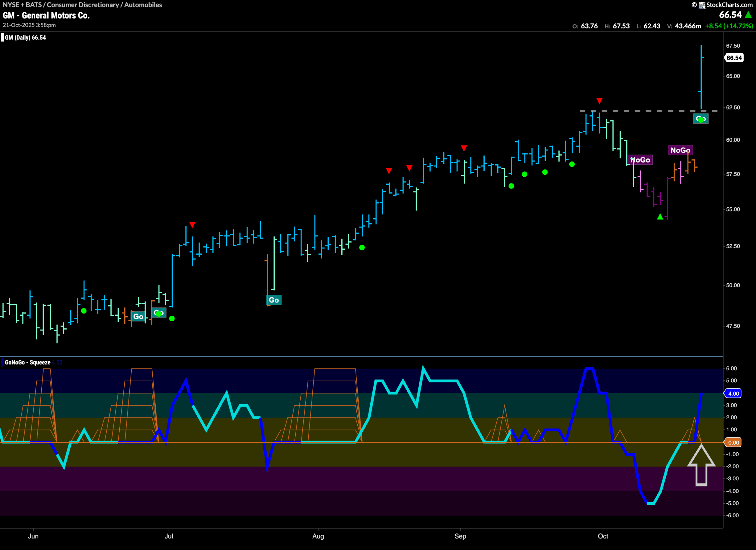The image size is (756, 550).
Task: Click the red triangle marker at the October peak
Action: (x=599, y=100)
